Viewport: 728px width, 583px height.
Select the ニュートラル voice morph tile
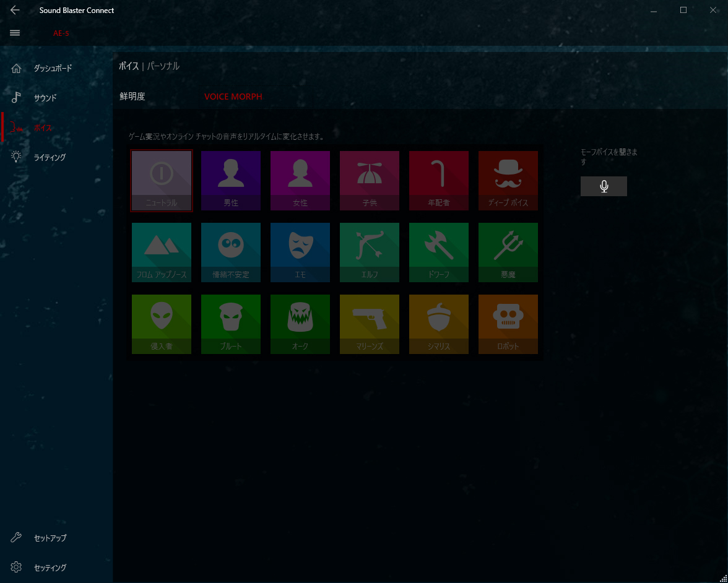pyautogui.click(x=161, y=181)
